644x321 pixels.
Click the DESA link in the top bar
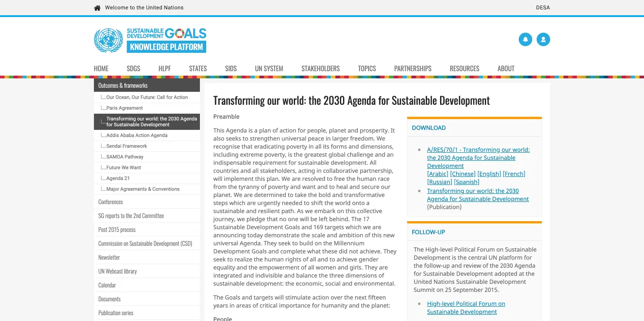tap(543, 8)
